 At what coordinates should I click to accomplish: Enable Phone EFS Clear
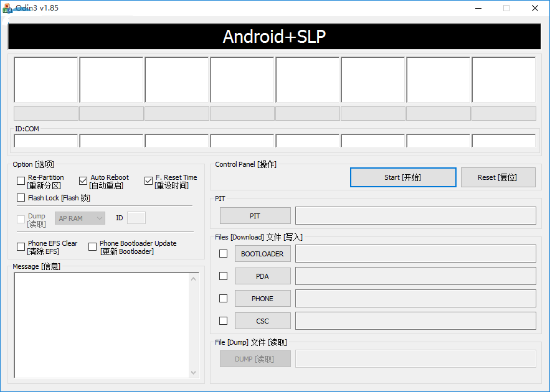click(21, 246)
